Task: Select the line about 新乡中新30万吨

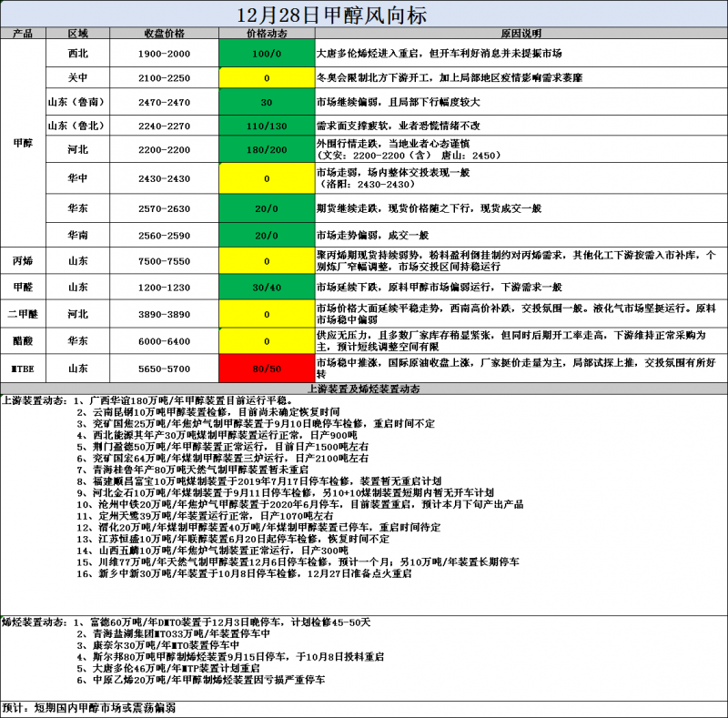Action: (244, 573)
